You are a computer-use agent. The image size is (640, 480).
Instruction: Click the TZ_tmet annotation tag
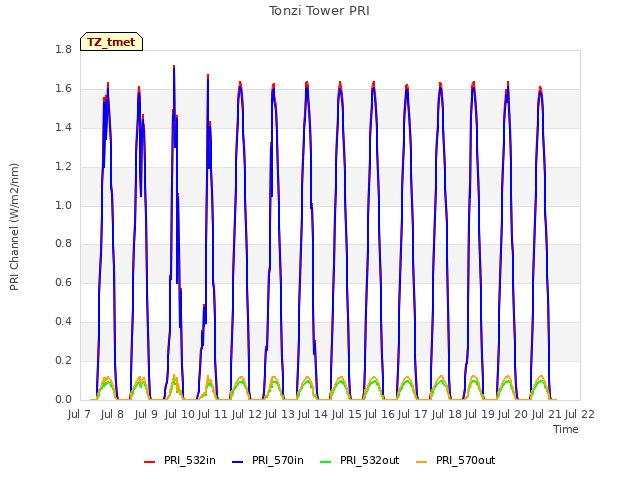click(x=111, y=42)
